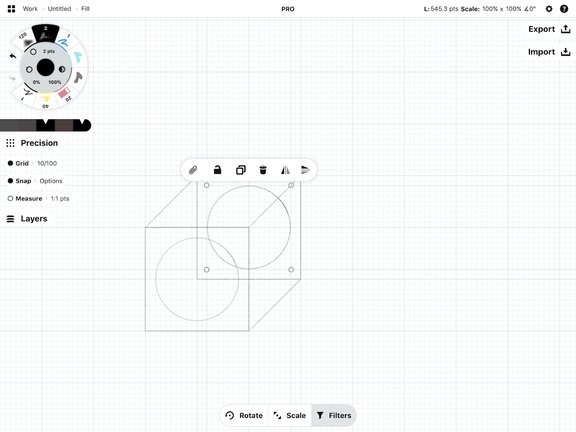Duplicate the selection with the copy icon
576x432 pixels.
tap(241, 170)
